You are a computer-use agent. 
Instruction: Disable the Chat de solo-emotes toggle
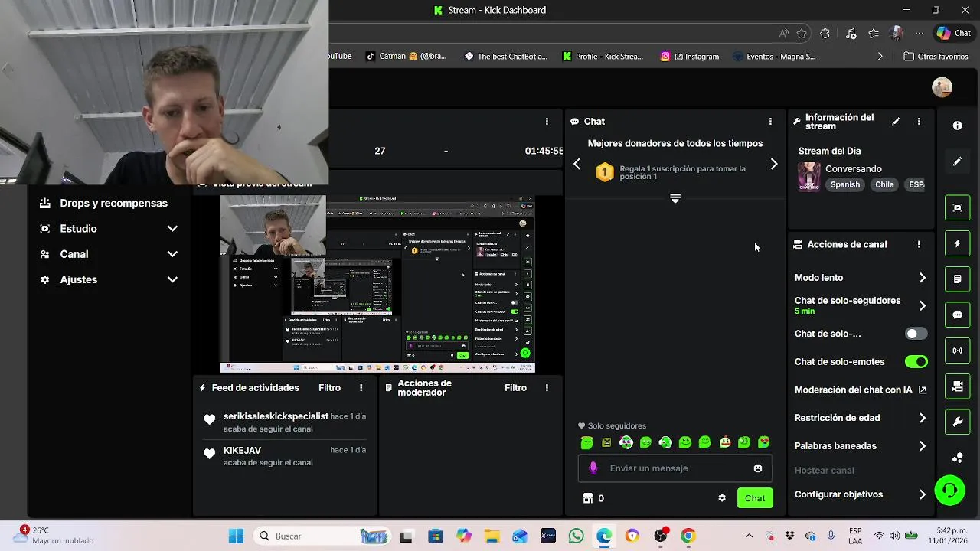(916, 362)
